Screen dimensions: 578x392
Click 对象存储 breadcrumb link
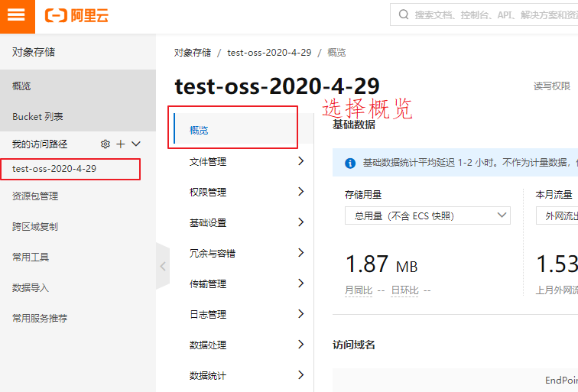click(193, 53)
